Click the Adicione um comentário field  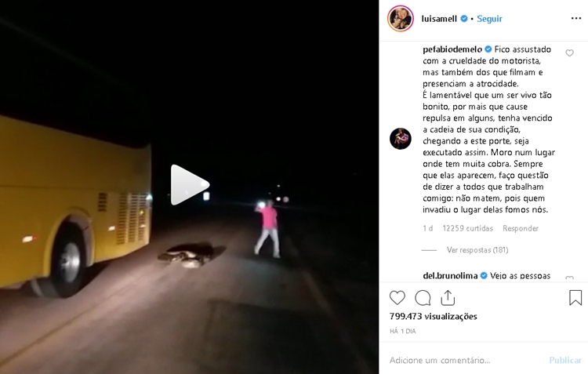(465, 360)
